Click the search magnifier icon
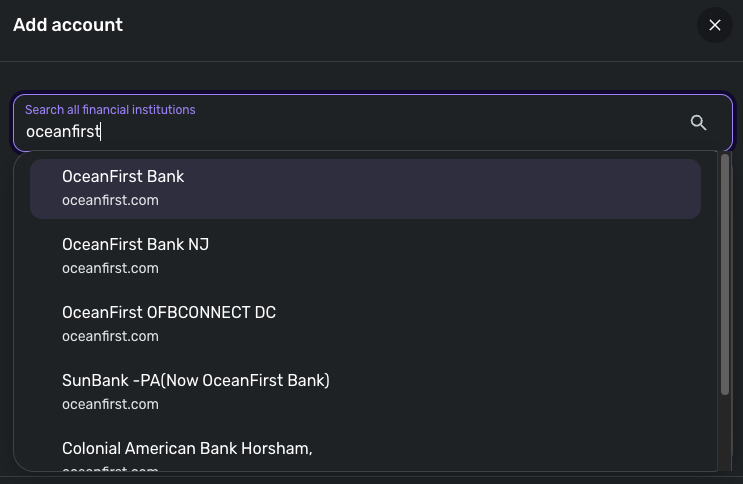The width and height of the screenshot is (743, 484). coord(698,123)
